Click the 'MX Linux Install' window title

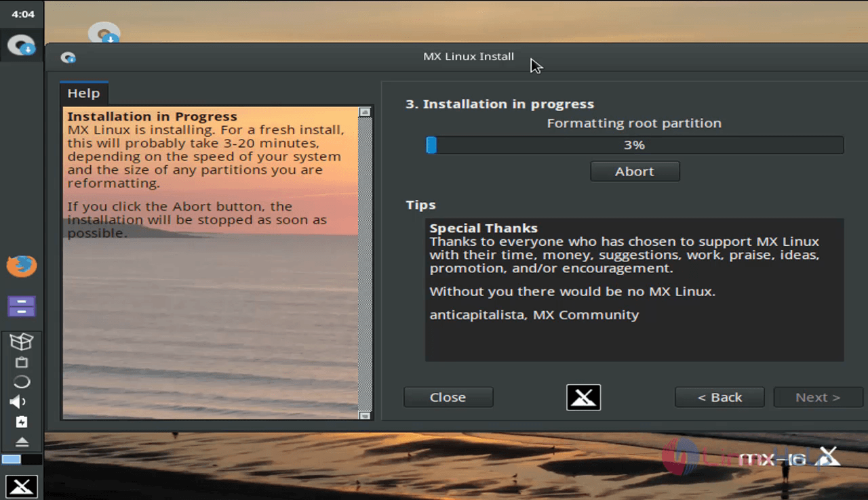pos(469,56)
